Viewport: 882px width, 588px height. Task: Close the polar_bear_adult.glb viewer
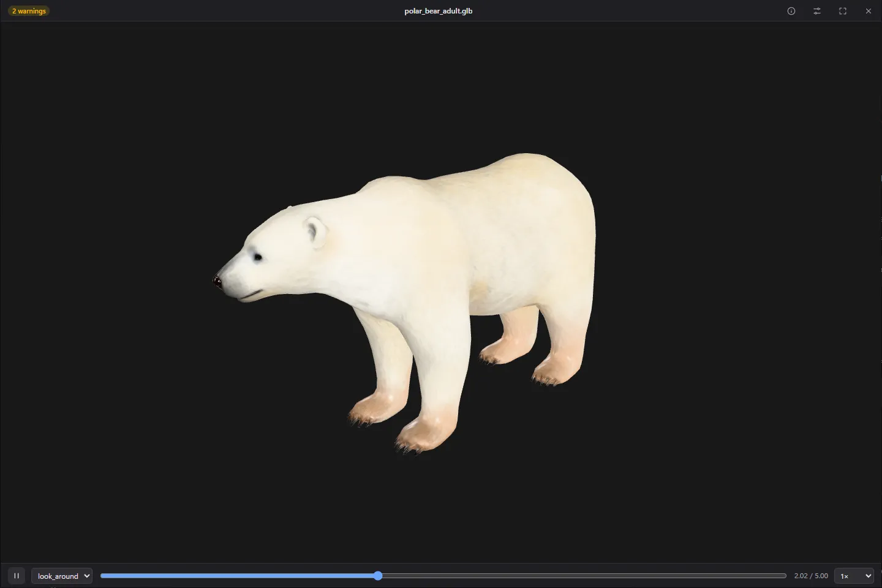click(x=869, y=11)
